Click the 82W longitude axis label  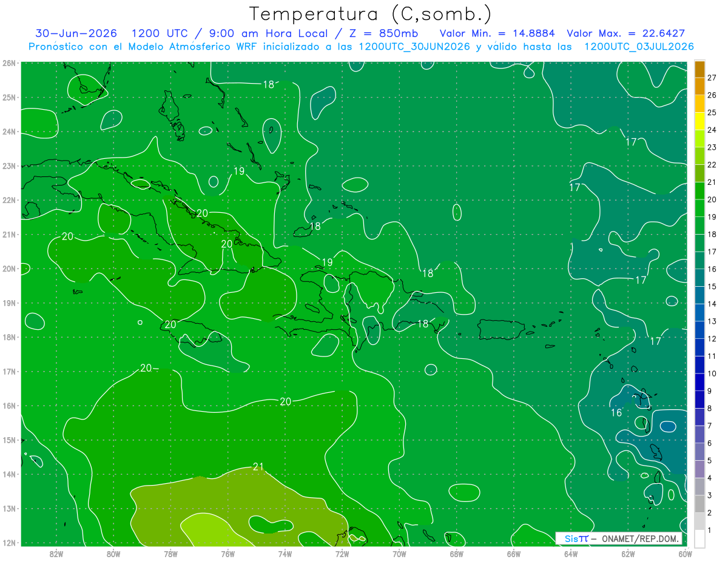(56, 554)
